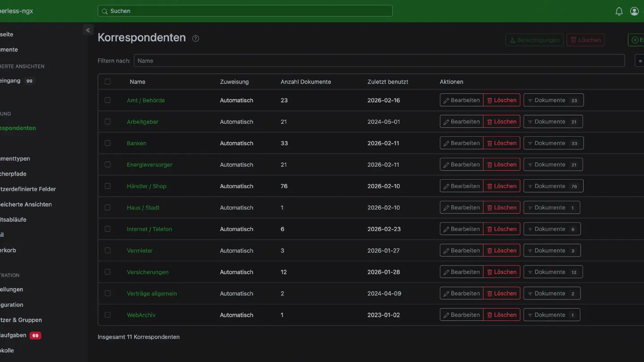Select the Händler / Shop row checkbox
The image size is (644, 362).
[x=107, y=186]
